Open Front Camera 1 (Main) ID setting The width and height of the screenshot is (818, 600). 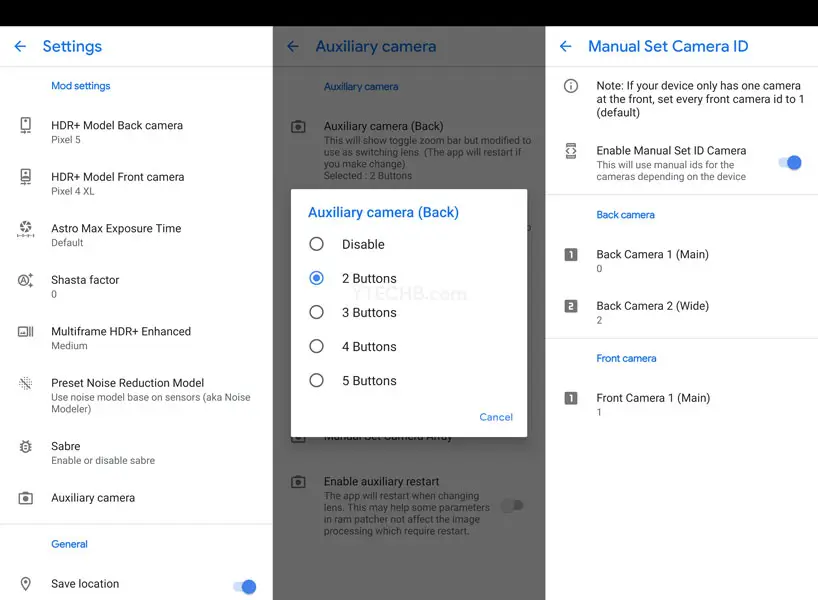click(653, 404)
